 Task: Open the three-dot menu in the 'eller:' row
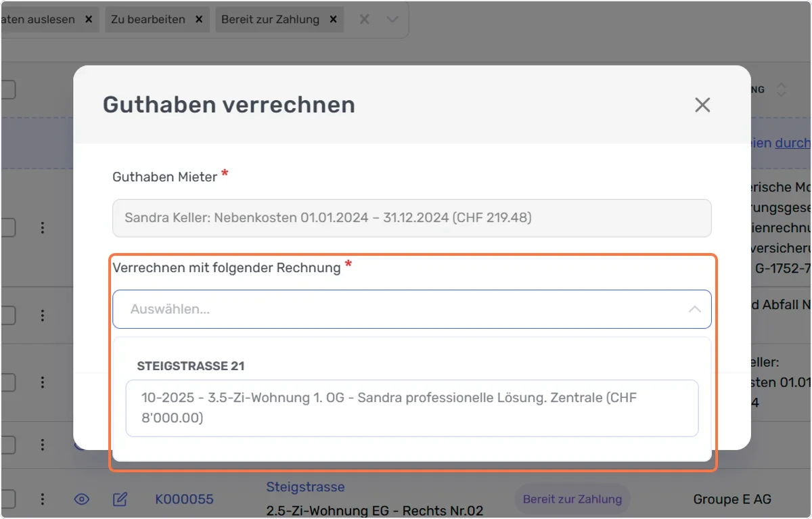(42, 382)
